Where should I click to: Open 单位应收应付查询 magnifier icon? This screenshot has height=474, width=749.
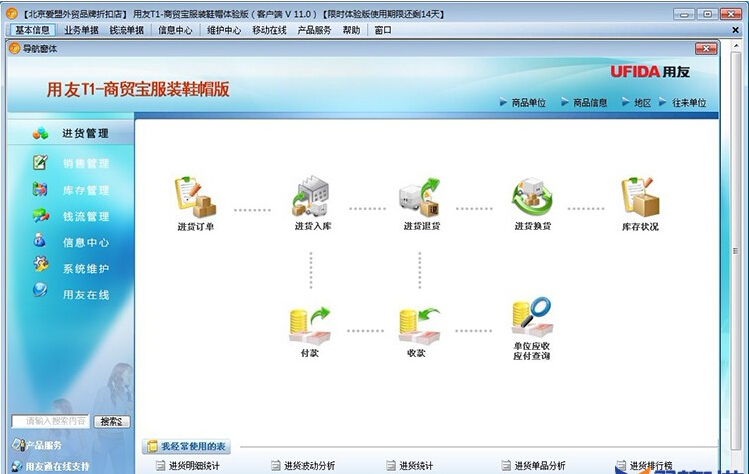pos(532,320)
